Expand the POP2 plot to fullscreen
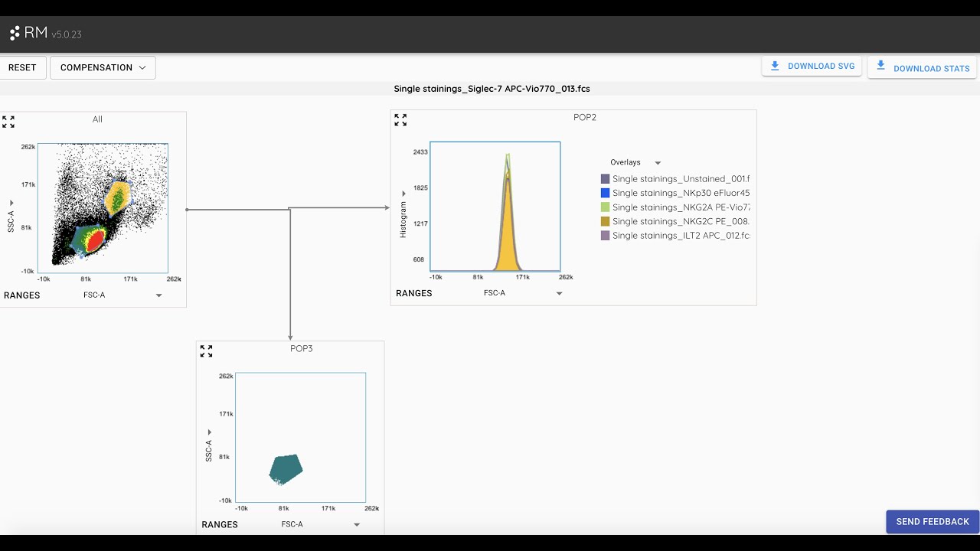Screen dimensions: 980x551 400,120
